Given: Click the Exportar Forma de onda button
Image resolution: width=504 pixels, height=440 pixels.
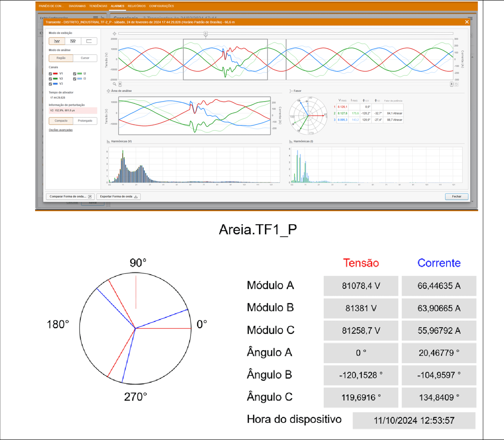Looking at the screenshot, I should tap(118, 197).
